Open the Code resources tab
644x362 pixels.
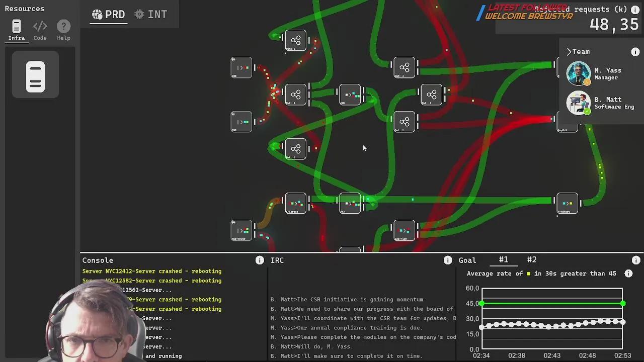click(40, 30)
